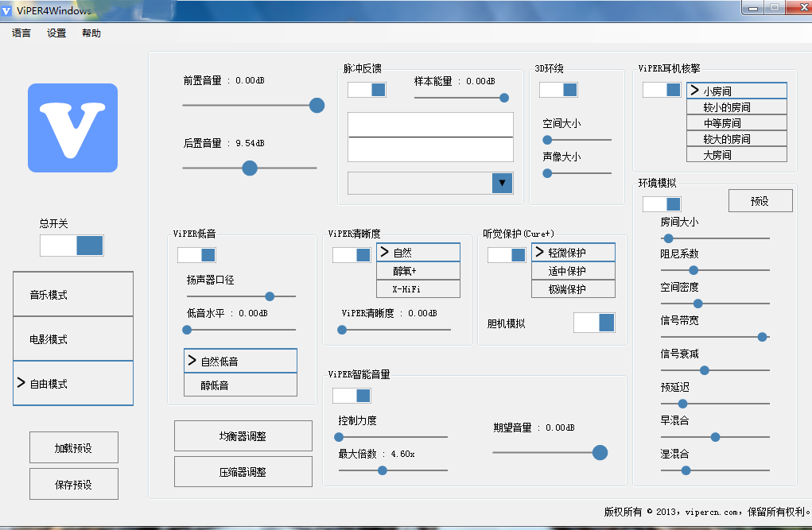Click the 声像大小 slider handle

(x=547, y=173)
